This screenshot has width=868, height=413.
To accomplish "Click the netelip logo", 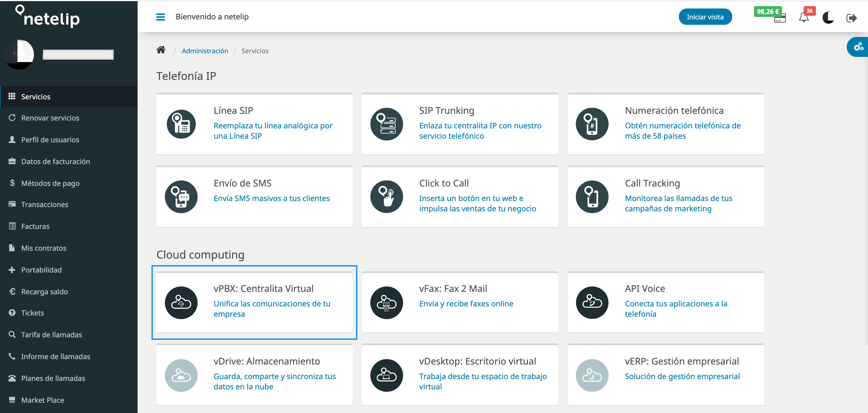I will [x=48, y=16].
